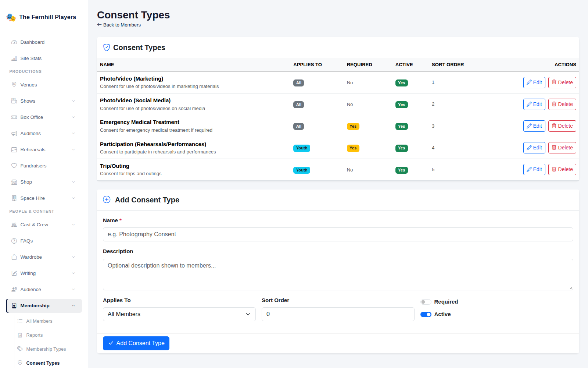
Task: Enable the Required toggle switch
Action: 426,302
